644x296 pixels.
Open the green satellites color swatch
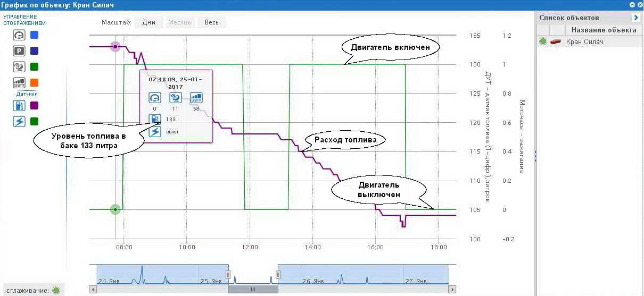tap(34, 67)
